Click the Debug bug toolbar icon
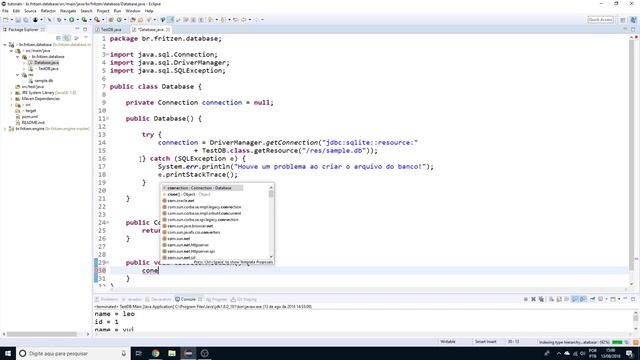640x360 pixels. coord(60,20)
